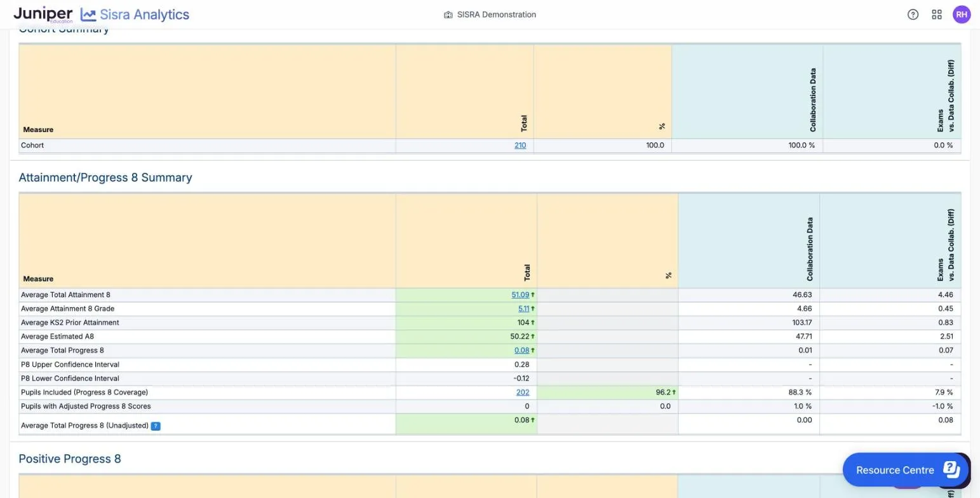980x498 pixels.
Task: Open the 202 Pupils Included link
Action: pyautogui.click(x=523, y=393)
